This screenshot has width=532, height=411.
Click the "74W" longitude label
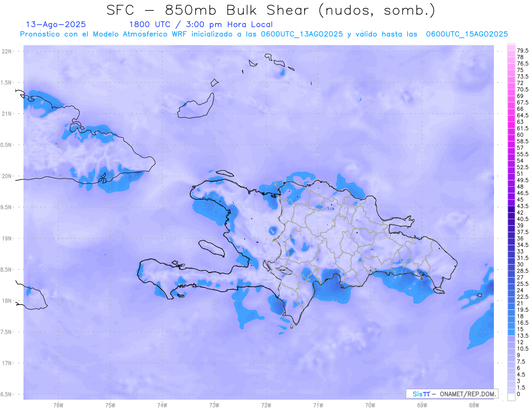click(162, 405)
